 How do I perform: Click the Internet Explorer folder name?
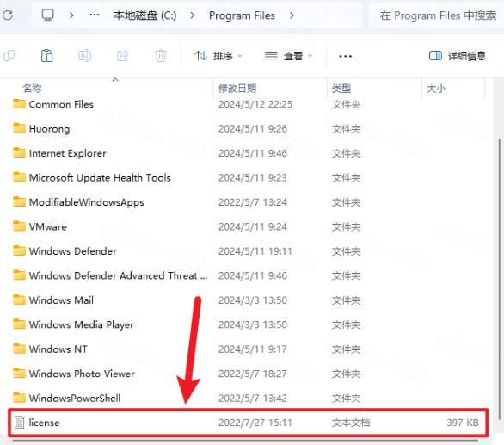(67, 153)
